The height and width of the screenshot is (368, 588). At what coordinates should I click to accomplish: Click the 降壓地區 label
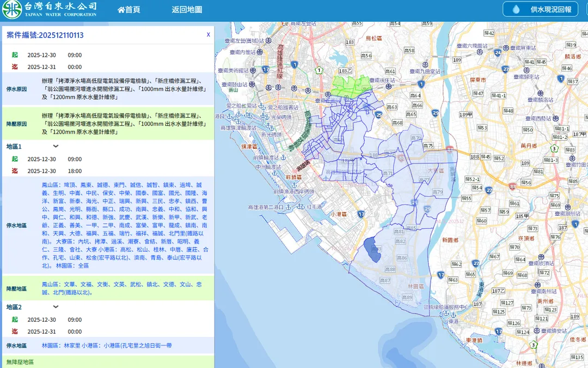point(16,288)
